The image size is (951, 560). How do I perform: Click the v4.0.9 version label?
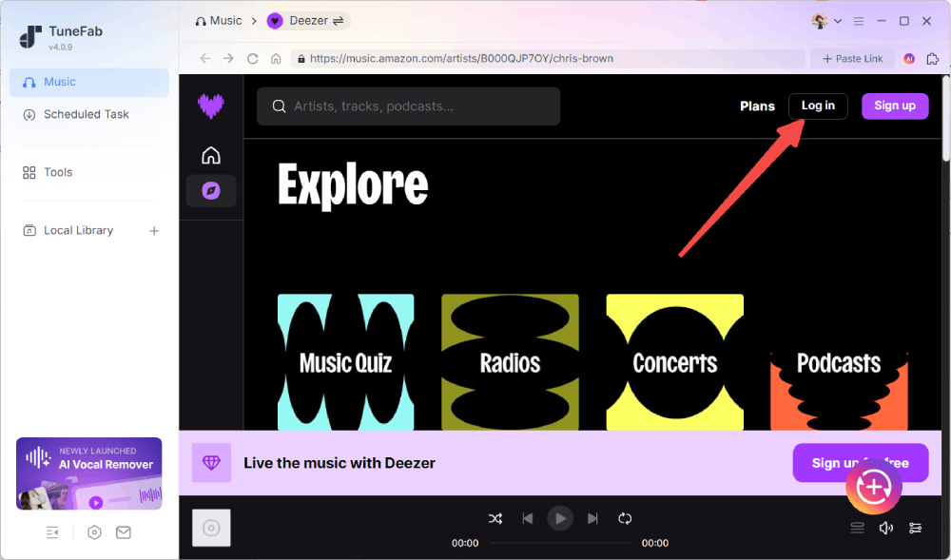point(61,48)
